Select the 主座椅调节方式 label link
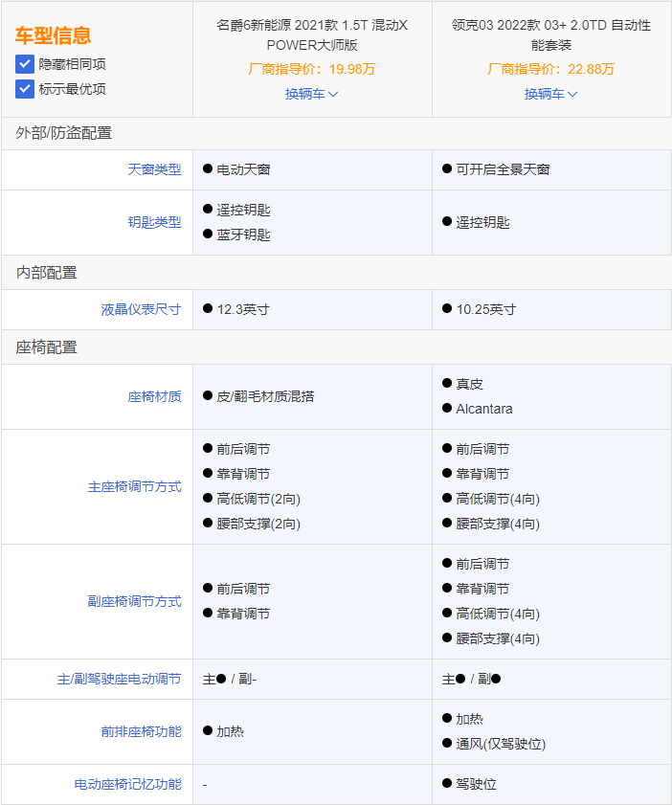The image size is (672, 805). (134, 486)
